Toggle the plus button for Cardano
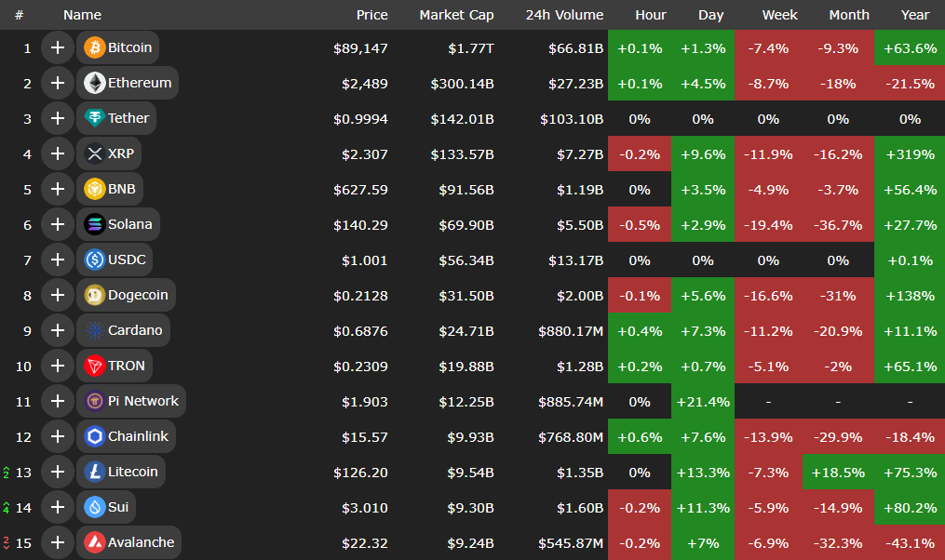945x560 pixels. click(58, 330)
